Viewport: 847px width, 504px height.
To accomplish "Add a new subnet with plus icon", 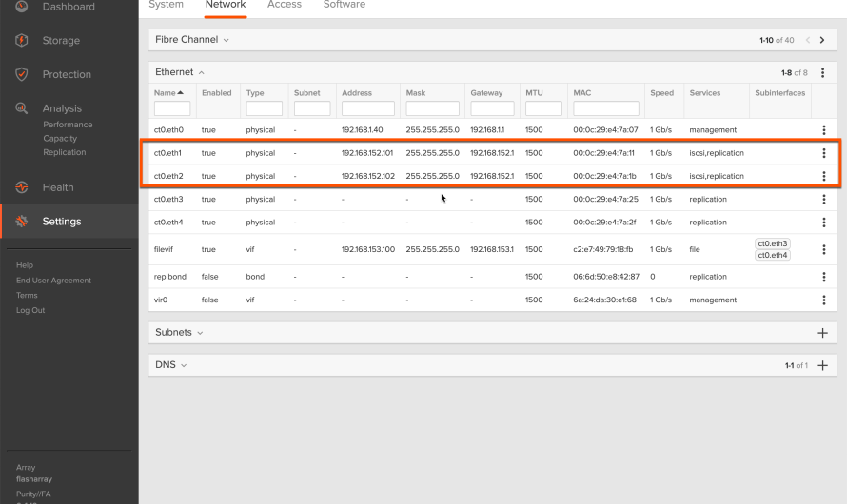I will point(823,333).
